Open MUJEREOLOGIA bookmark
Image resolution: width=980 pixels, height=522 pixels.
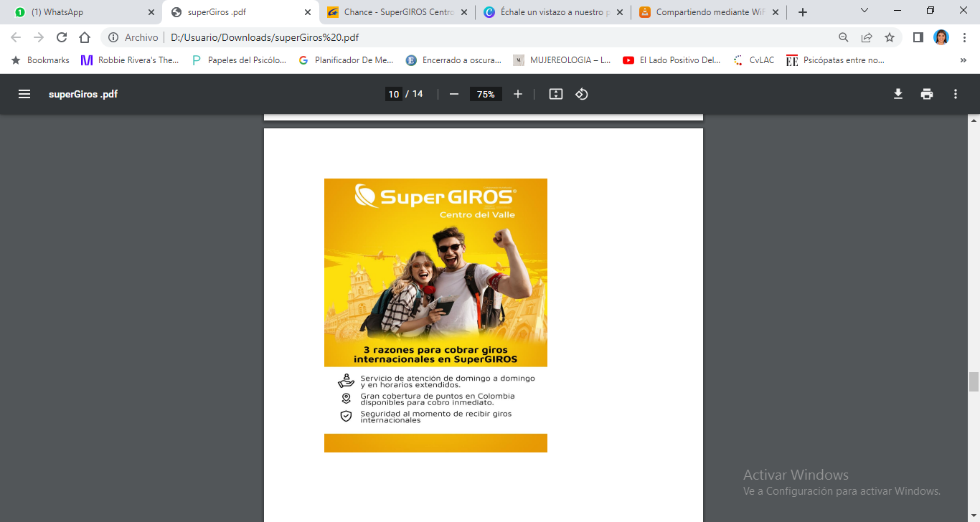pos(562,60)
